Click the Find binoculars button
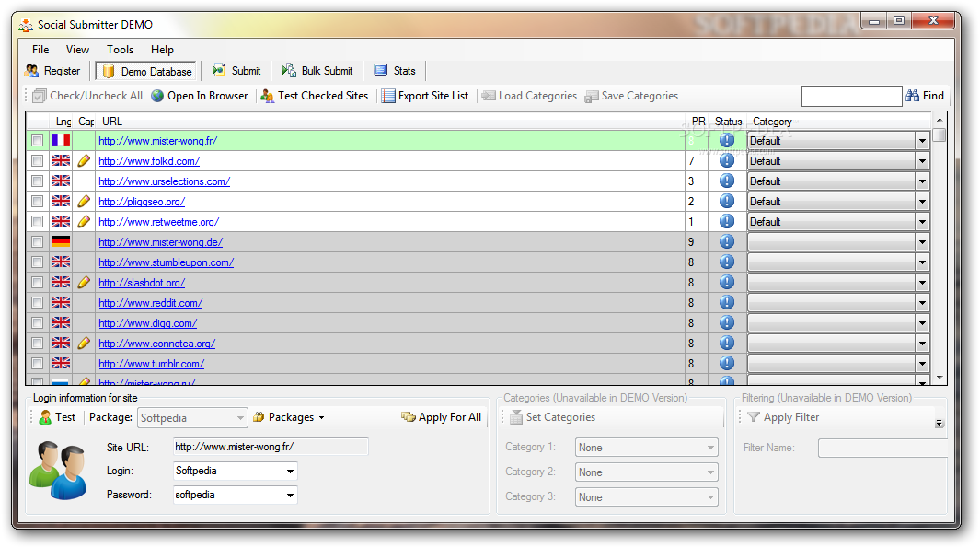 click(x=925, y=96)
